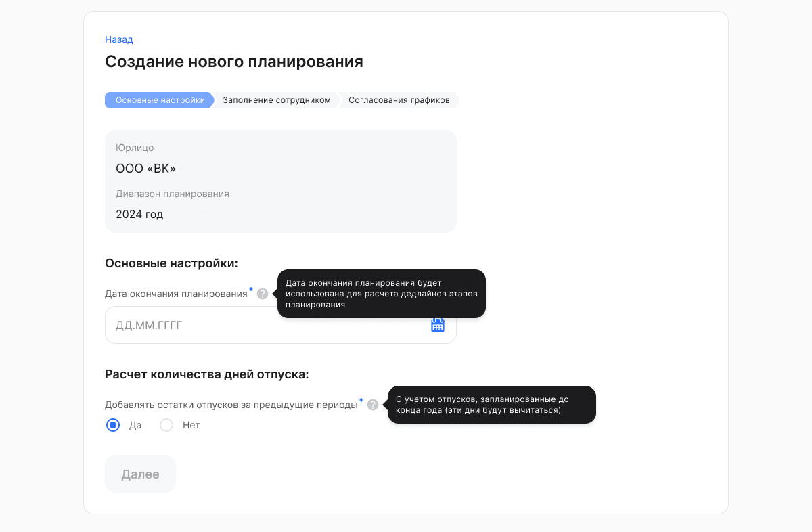The image size is (812, 532).
Task: Select the "Да" radio button
Action: pyautogui.click(x=113, y=426)
